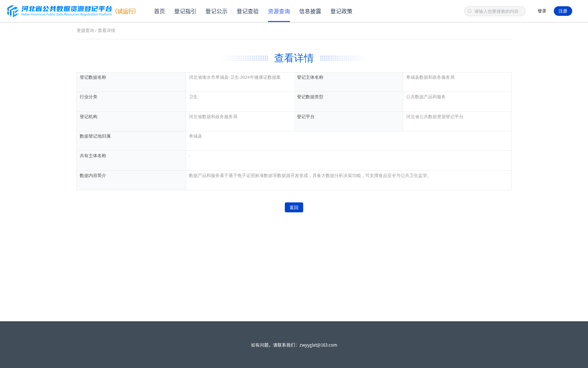The image size is (588, 368).
Task: Click the 河北省公共数据资源登记平台 value
Action: pyautogui.click(x=435, y=117)
